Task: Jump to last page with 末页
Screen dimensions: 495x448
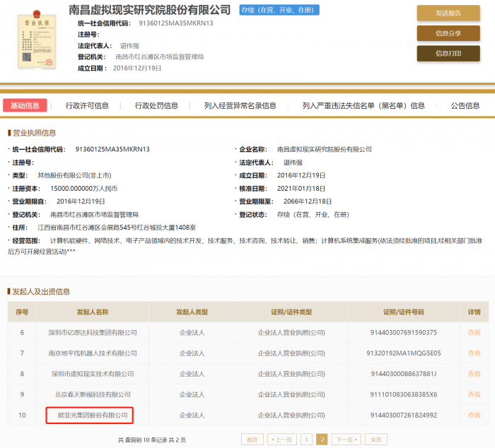Action: [x=376, y=440]
